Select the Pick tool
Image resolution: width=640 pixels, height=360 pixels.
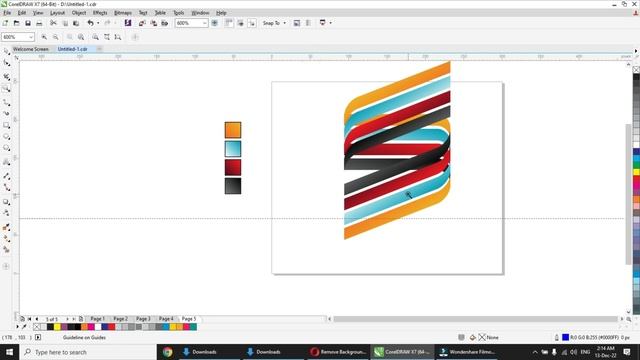[x=7, y=51]
